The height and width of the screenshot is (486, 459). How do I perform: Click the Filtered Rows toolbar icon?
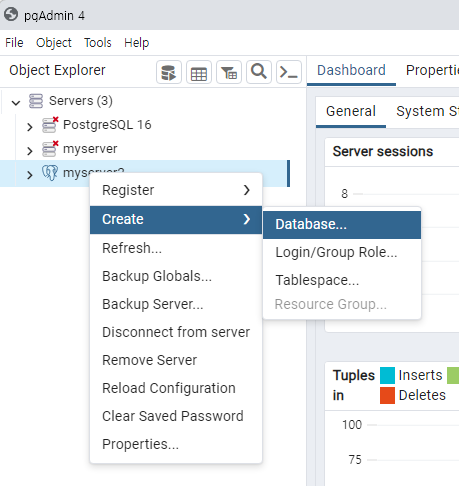point(229,72)
